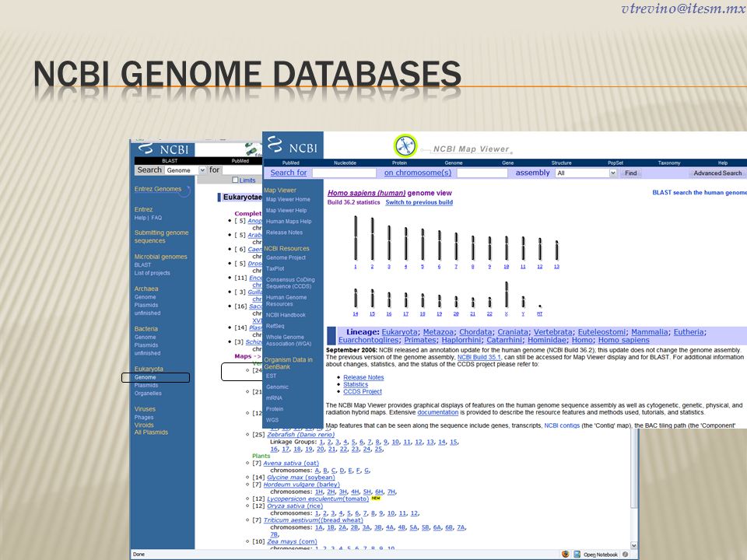Open Human Maps Help in sidebar
This screenshot has width=747, height=560.
pos(289,222)
